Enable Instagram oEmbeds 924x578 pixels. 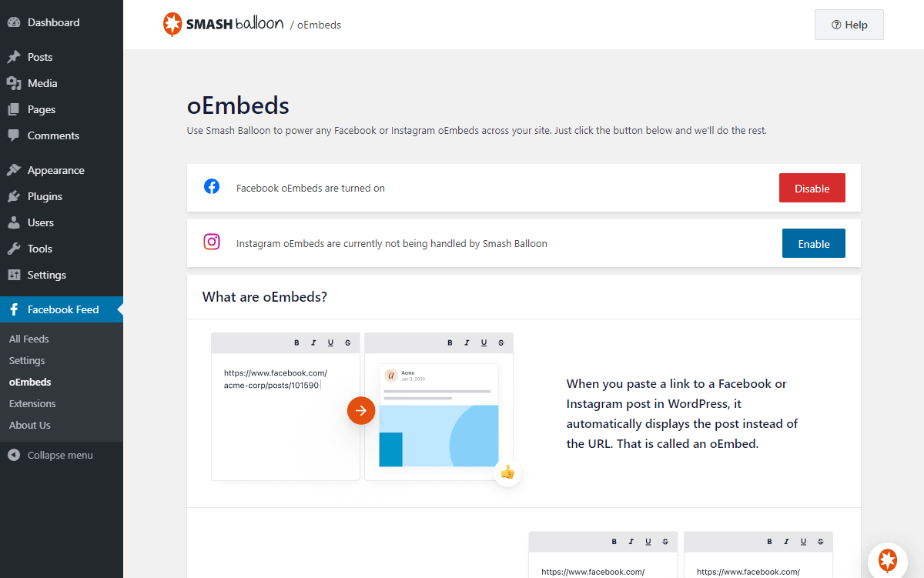813,244
